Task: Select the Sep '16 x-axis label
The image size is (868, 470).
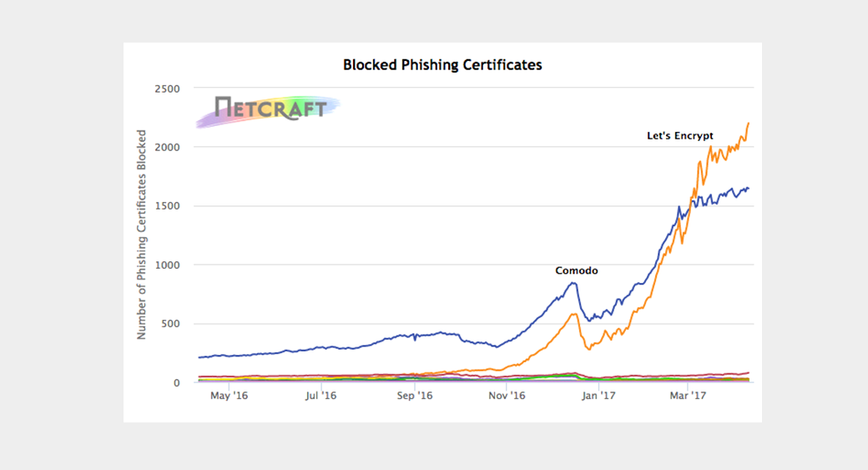Action: click(414, 397)
